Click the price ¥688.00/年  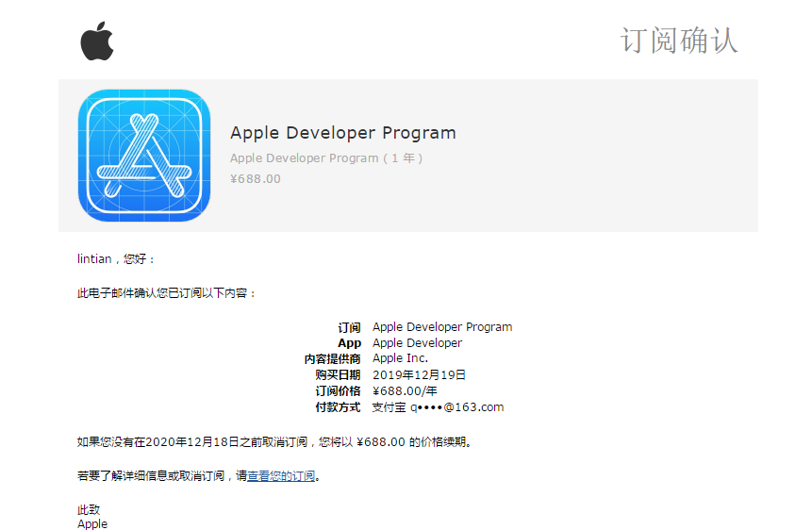tap(405, 391)
